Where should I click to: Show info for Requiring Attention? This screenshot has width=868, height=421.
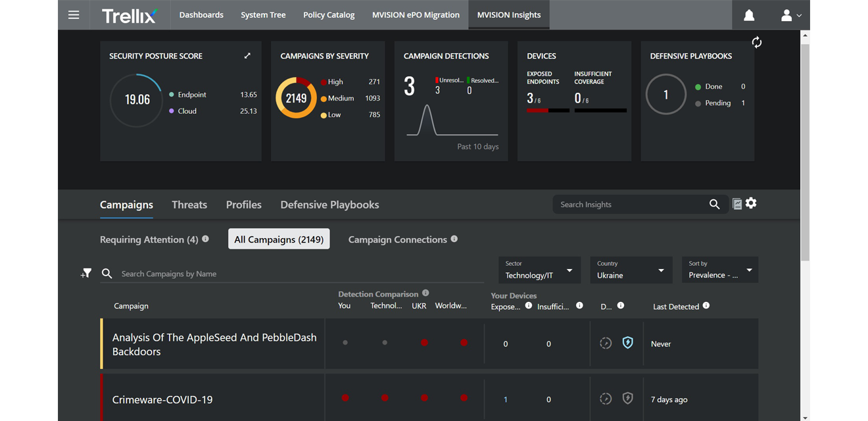click(x=206, y=239)
